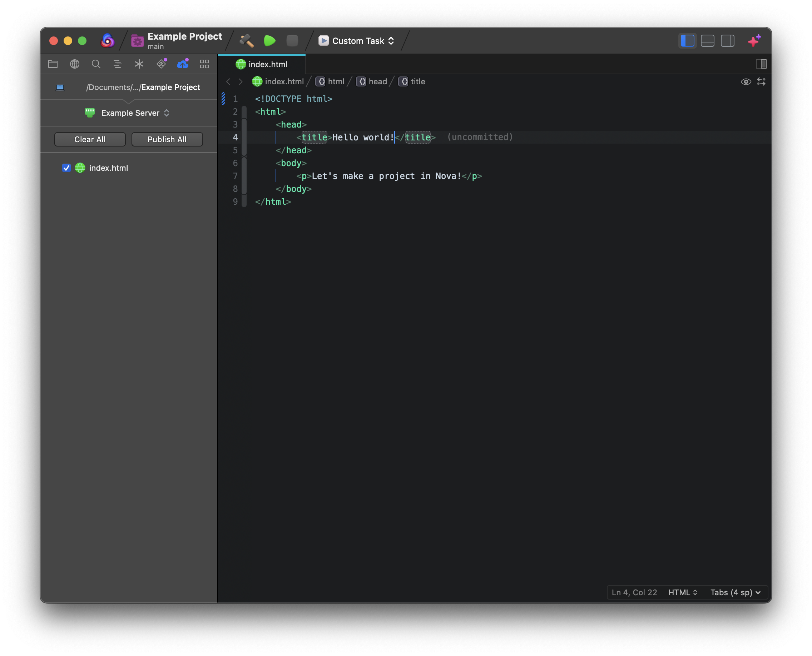The image size is (812, 656).
Task: Click the Nova app logo icon
Action: click(107, 41)
